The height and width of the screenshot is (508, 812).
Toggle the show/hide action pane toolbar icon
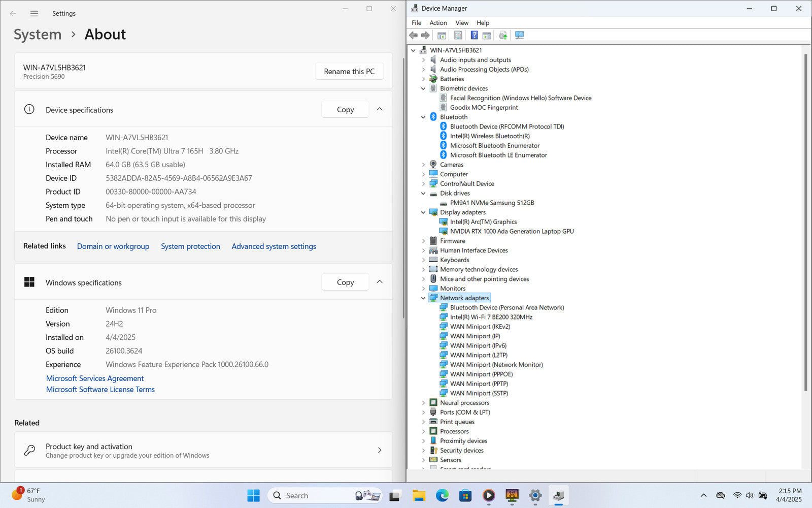tap(487, 35)
